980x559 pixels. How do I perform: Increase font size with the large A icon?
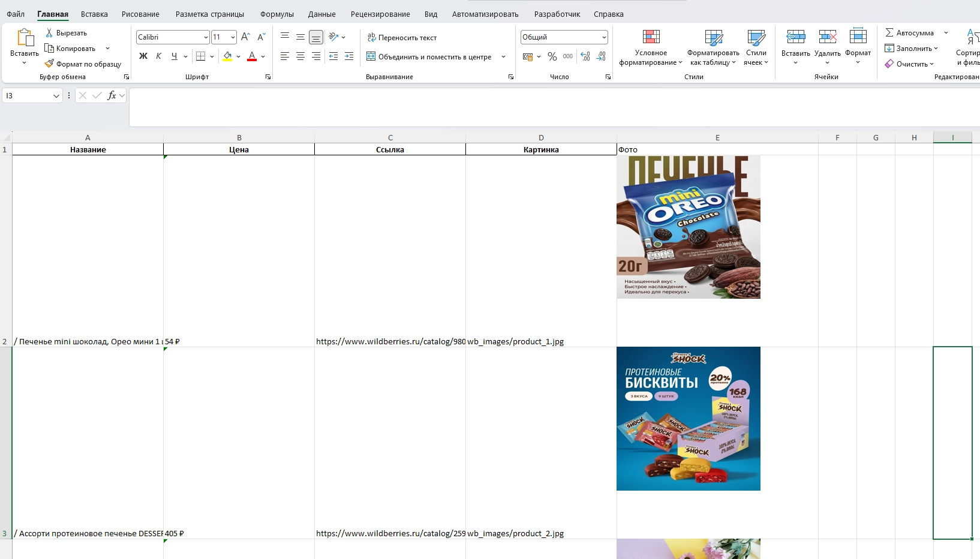pyautogui.click(x=245, y=37)
